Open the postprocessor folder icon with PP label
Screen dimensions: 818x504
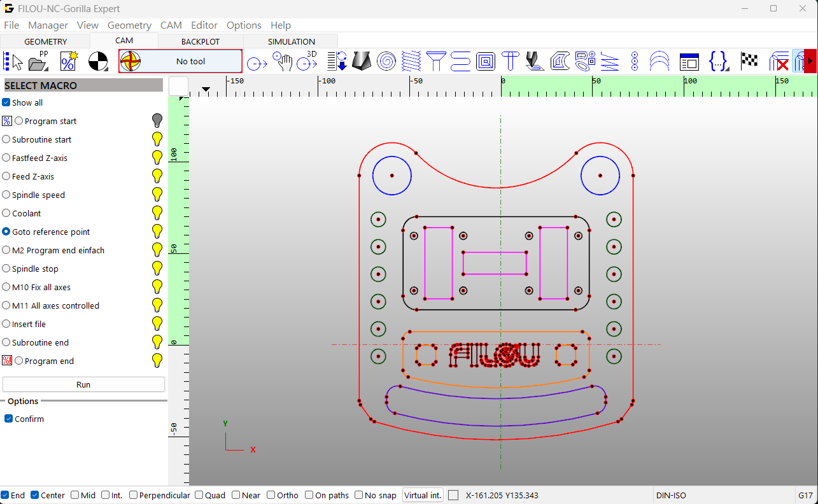click(x=39, y=61)
